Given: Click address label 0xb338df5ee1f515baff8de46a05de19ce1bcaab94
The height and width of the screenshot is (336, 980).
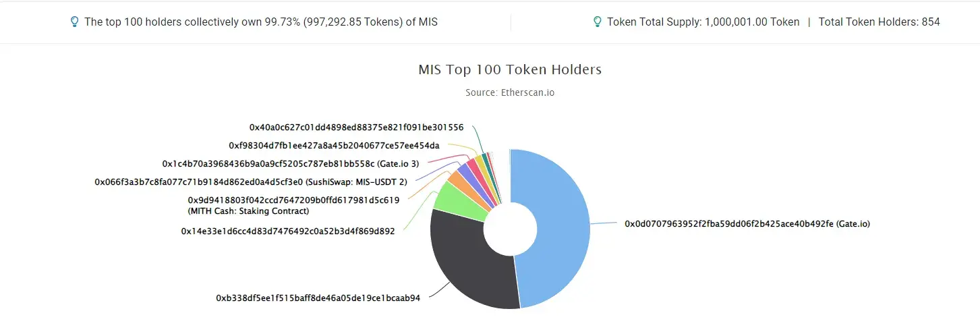Looking at the screenshot, I should pos(318,298).
